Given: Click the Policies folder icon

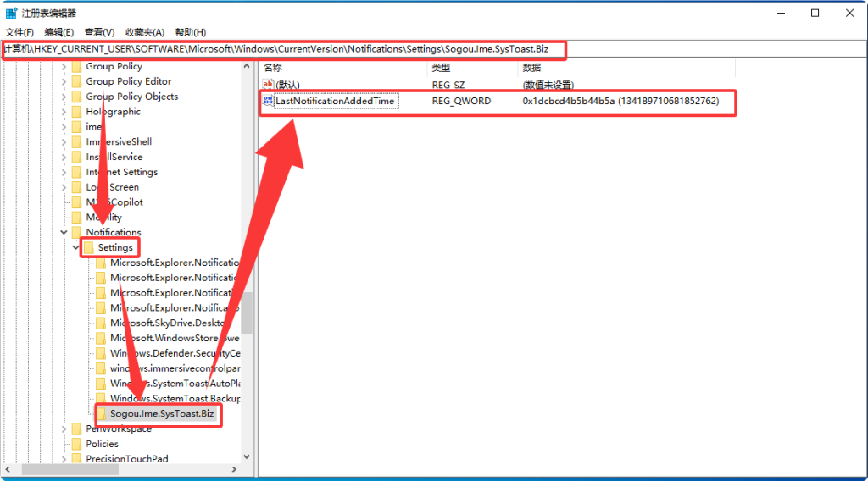Looking at the screenshot, I should [x=76, y=444].
